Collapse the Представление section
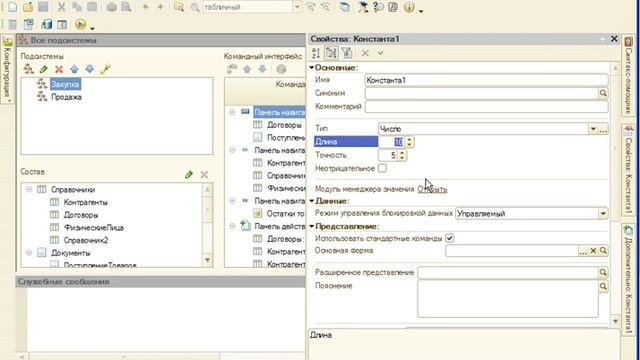Screen dimensions: 640x360 (x=311, y=226)
